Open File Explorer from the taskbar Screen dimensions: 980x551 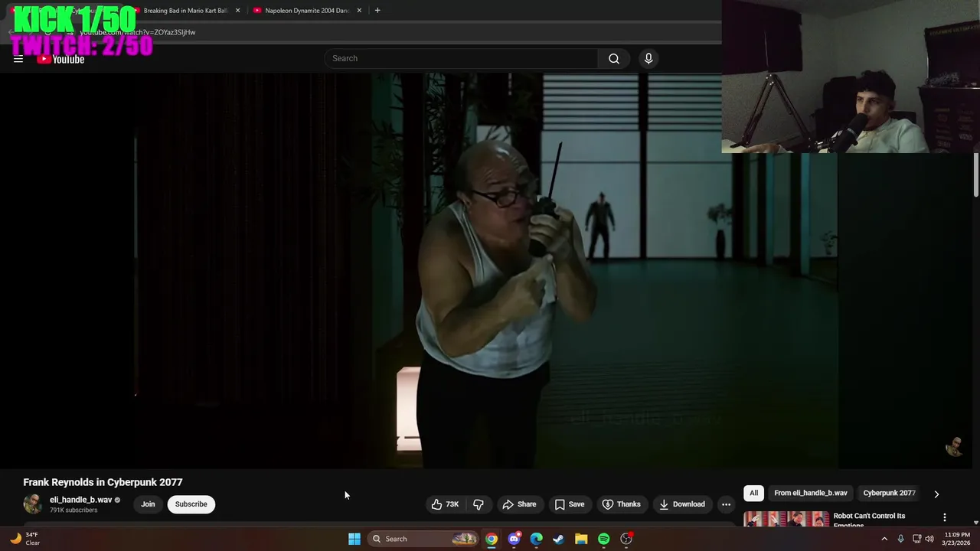pyautogui.click(x=581, y=539)
